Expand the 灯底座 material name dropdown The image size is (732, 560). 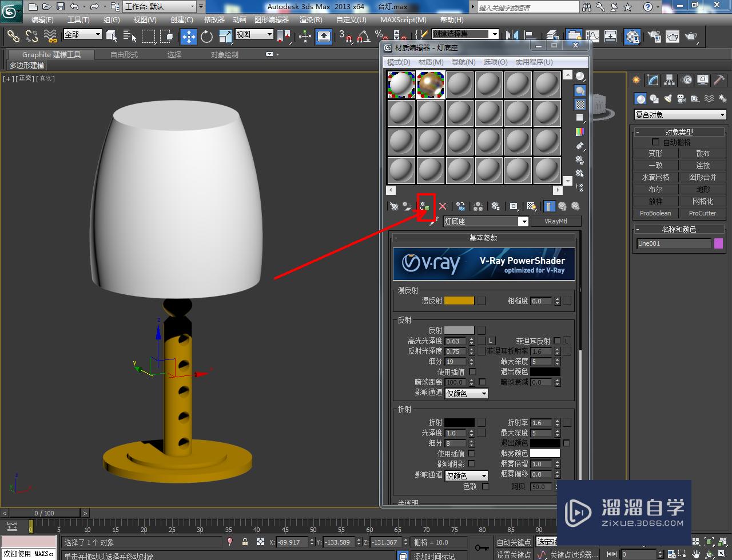[523, 222]
